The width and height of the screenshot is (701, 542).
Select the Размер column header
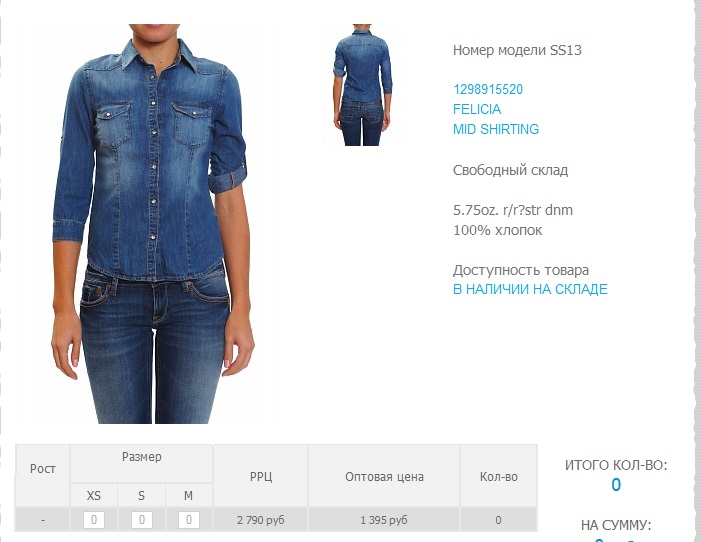141,457
